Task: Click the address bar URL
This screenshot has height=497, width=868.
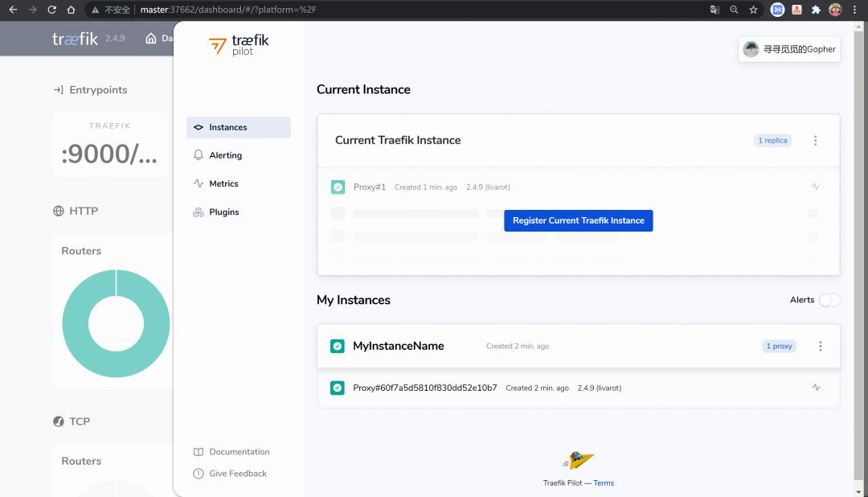Action: [228, 10]
